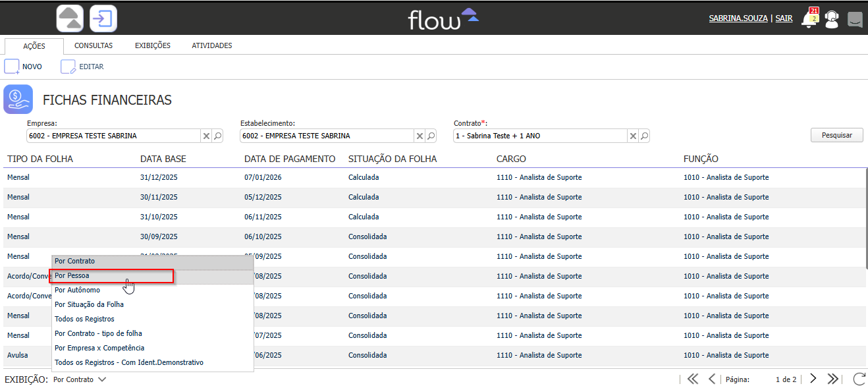Search Contrato using magnifier icon
The width and height of the screenshot is (868, 388).
click(x=645, y=136)
